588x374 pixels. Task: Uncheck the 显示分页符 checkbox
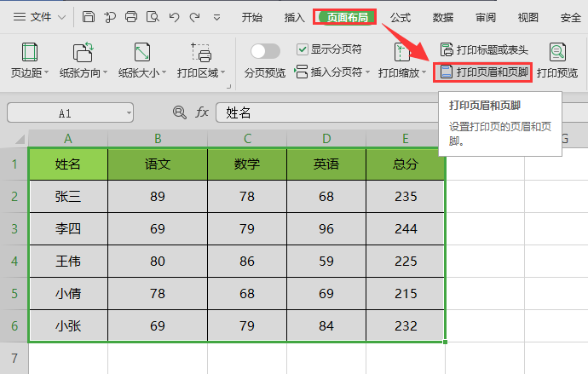pyautogui.click(x=303, y=49)
